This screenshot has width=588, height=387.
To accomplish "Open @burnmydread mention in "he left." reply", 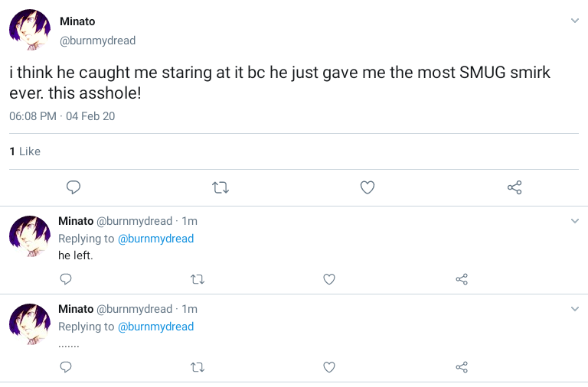I will tap(155, 239).
